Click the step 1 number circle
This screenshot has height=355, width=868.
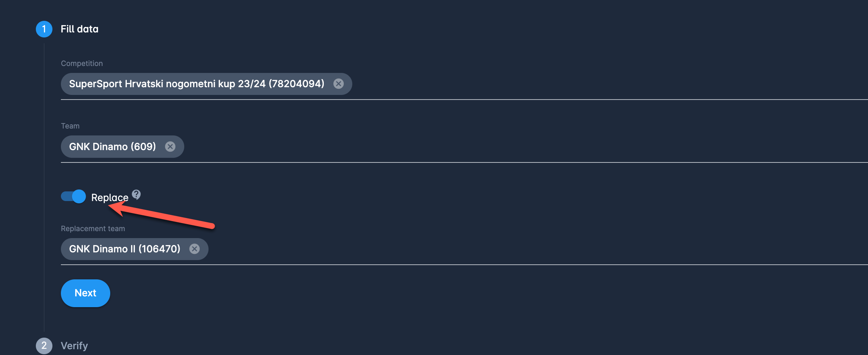[x=44, y=29]
